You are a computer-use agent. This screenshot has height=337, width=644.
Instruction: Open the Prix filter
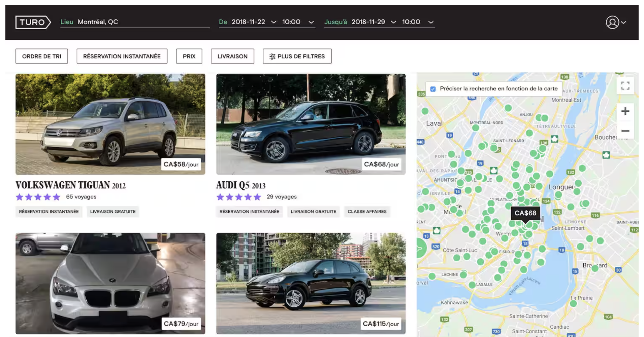coord(189,56)
